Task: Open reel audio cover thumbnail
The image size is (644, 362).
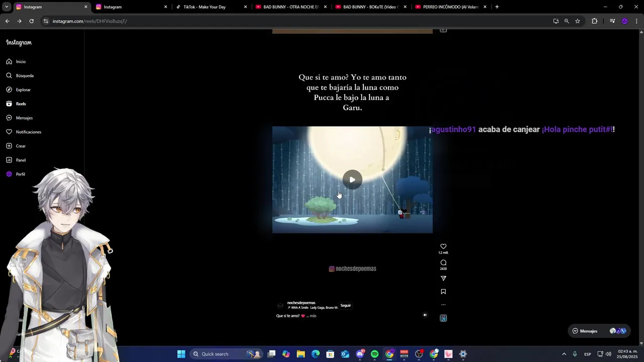Action: coord(443,318)
